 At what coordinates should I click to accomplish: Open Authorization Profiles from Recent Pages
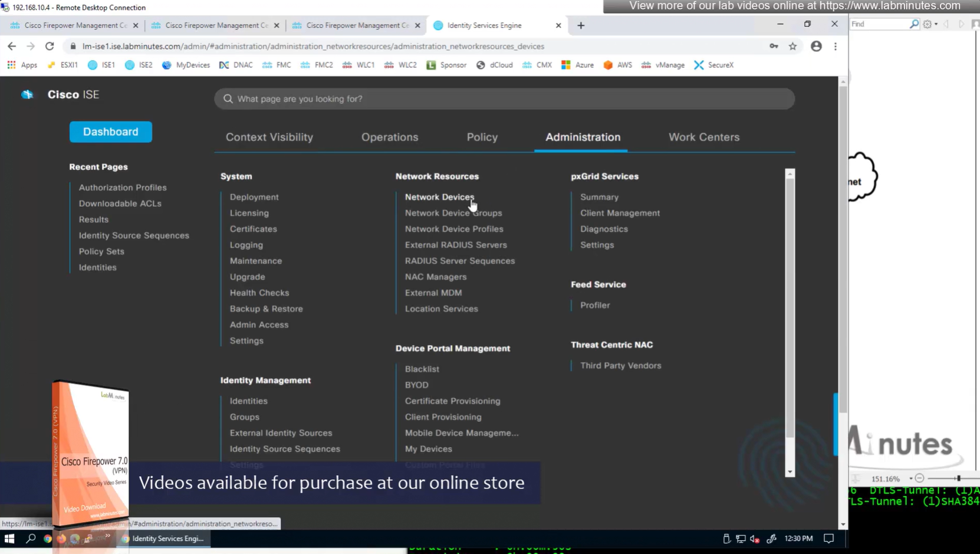pos(123,188)
